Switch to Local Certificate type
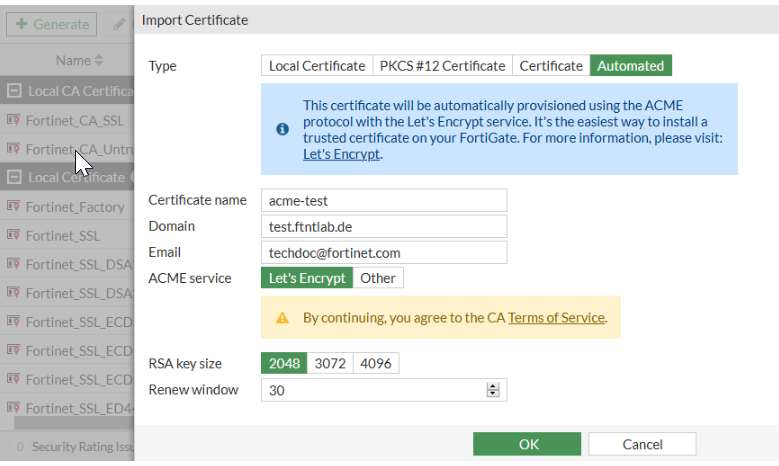 tap(317, 66)
